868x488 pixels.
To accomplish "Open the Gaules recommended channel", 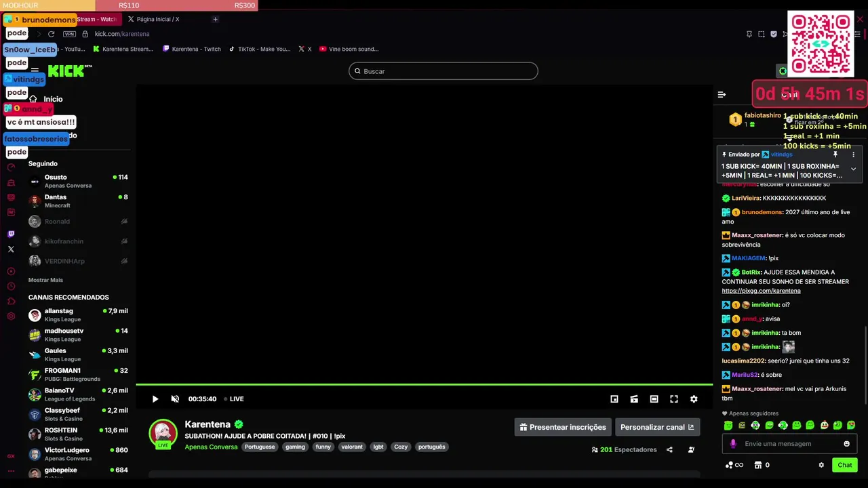I will pyautogui.click(x=78, y=354).
